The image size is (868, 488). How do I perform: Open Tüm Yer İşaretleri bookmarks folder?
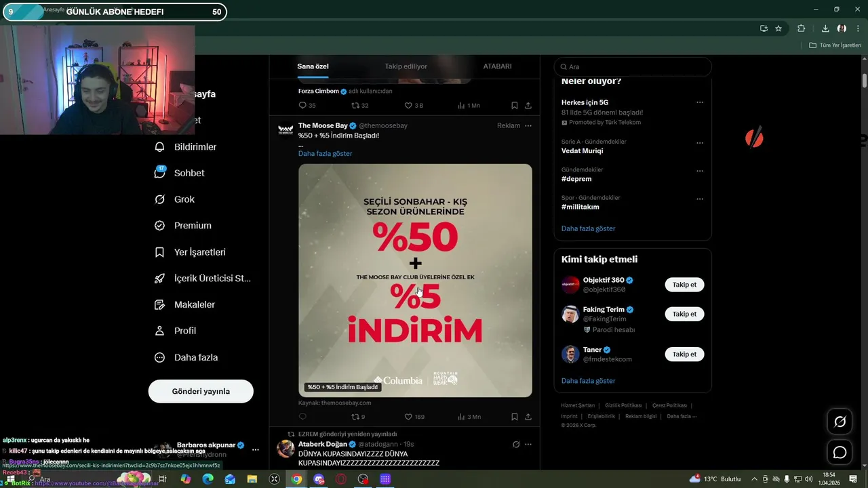tap(835, 45)
